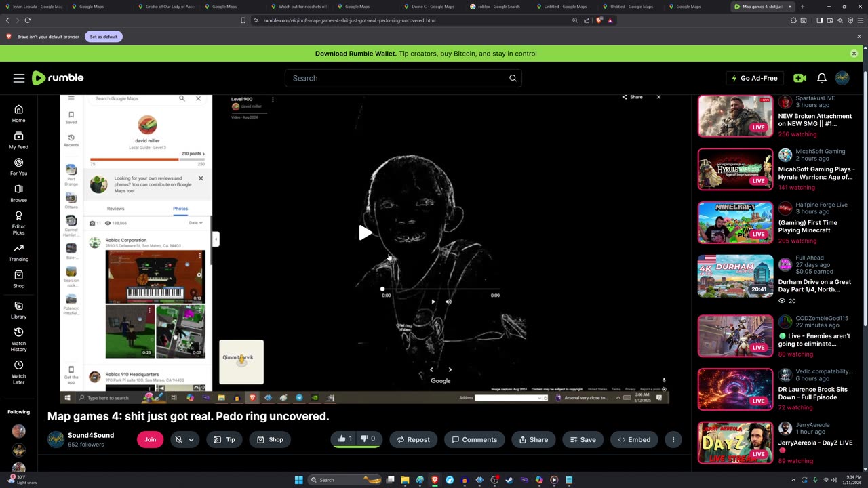Open Rumble notifications bell

(x=821, y=78)
